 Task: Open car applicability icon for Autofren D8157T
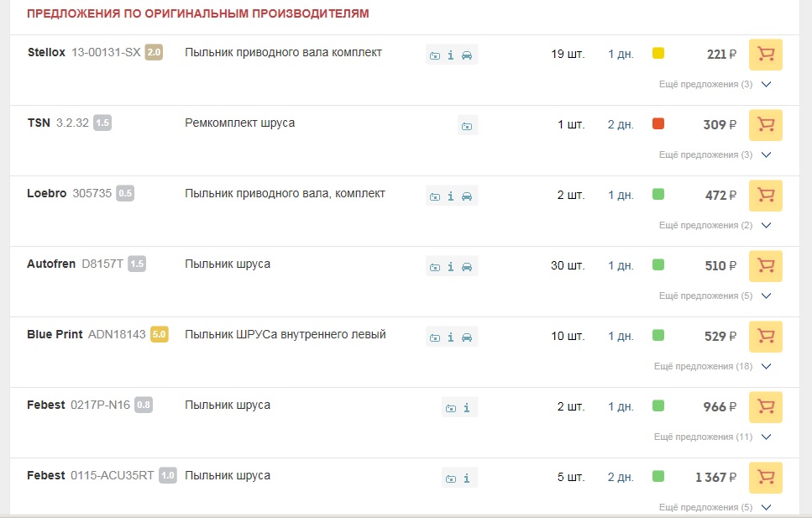click(x=467, y=266)
